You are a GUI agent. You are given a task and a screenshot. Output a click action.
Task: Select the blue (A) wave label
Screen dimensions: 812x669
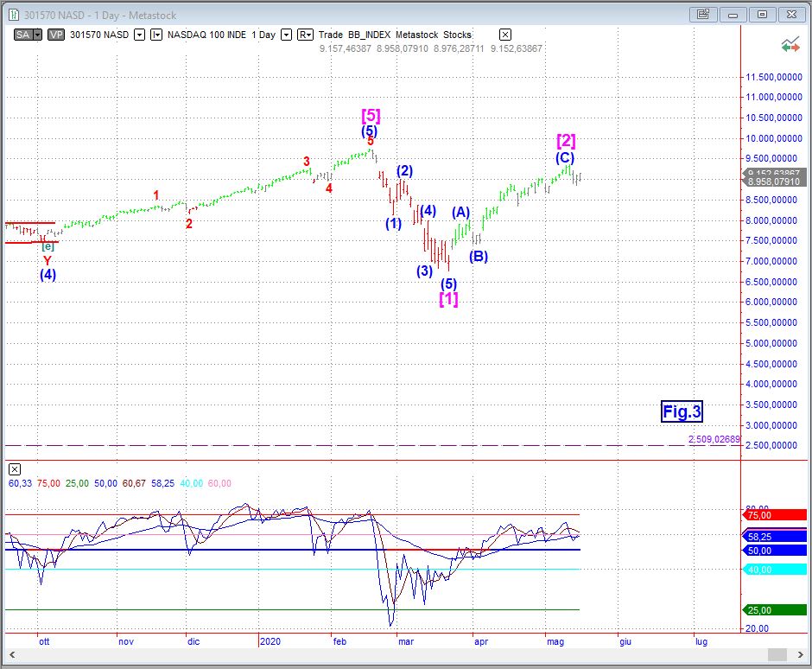click(x=460, y=212)
